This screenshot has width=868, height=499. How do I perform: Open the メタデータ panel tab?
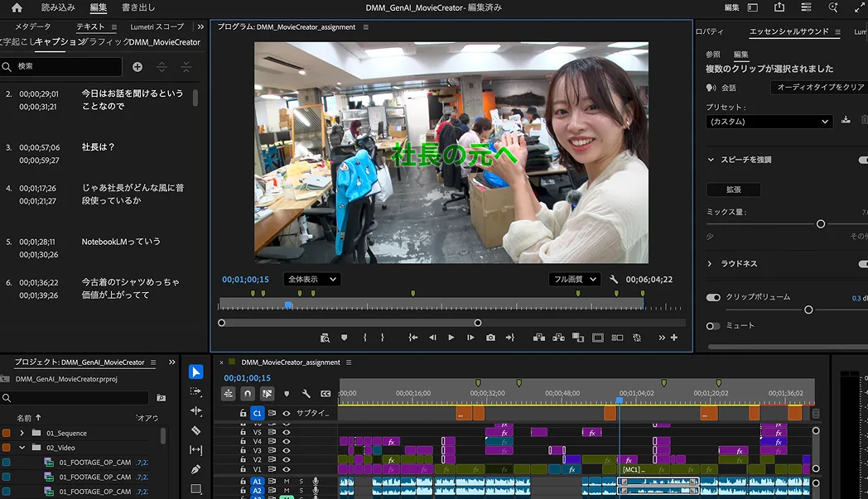32,26
